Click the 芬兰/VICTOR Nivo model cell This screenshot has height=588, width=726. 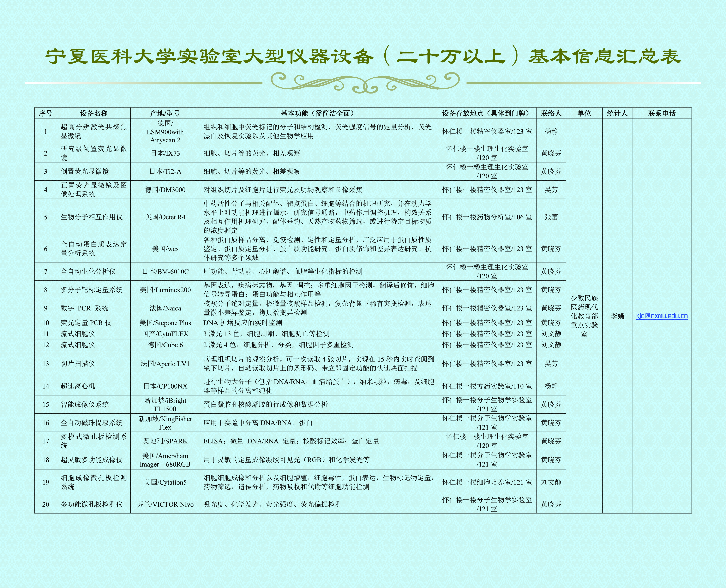pos(165,504)
